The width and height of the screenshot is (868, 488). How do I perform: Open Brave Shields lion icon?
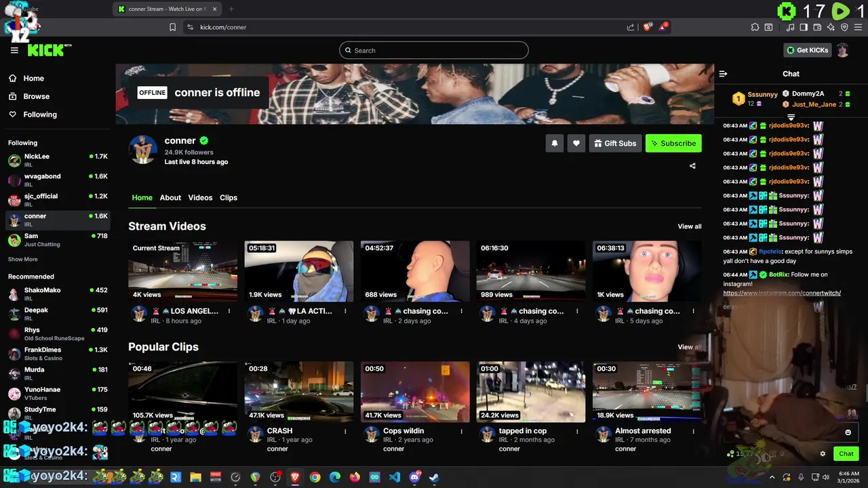(x=648, y=27)
